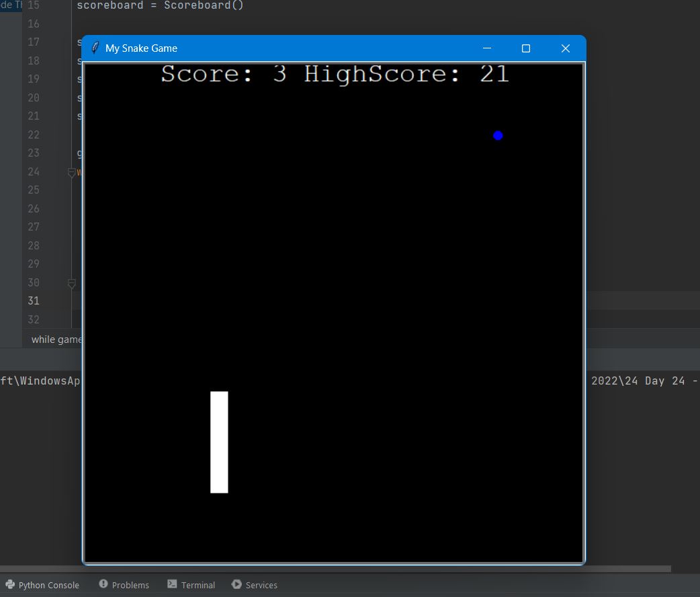700x597 pixels.
Task: Minimize the My Snake Game window
Action: tap(487, 48)
